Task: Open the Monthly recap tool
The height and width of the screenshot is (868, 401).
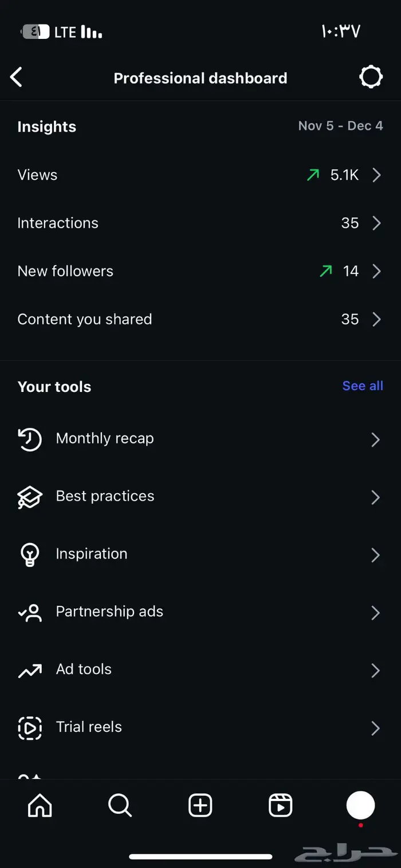Action: (105, 438)
